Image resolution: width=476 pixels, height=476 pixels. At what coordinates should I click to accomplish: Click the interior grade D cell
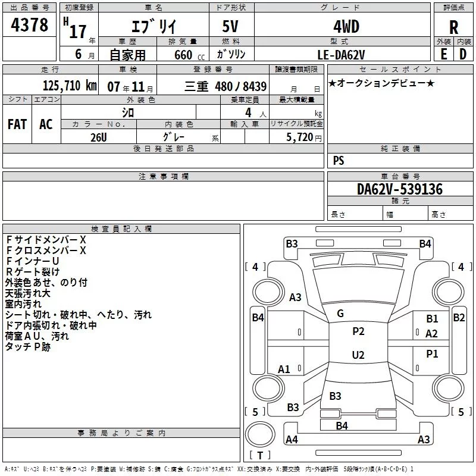point(464,54)
